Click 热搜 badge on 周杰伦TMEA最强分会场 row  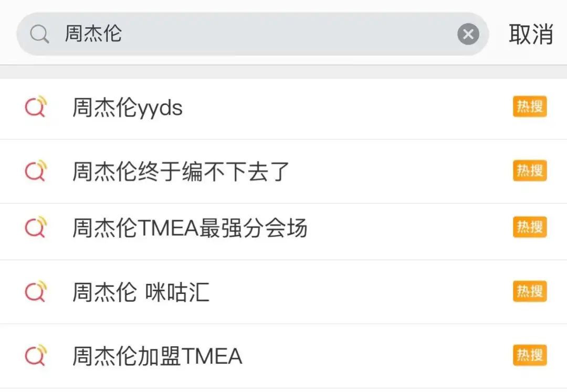click(530, 227)
